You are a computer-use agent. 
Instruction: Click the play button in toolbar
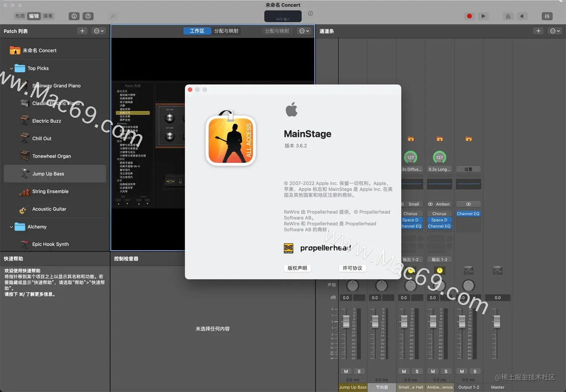[x=483, y=16]
